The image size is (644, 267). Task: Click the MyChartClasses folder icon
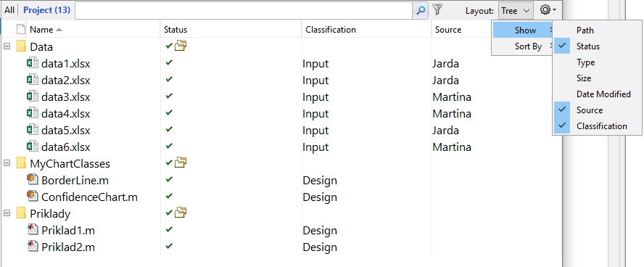[x=21, y=163]
